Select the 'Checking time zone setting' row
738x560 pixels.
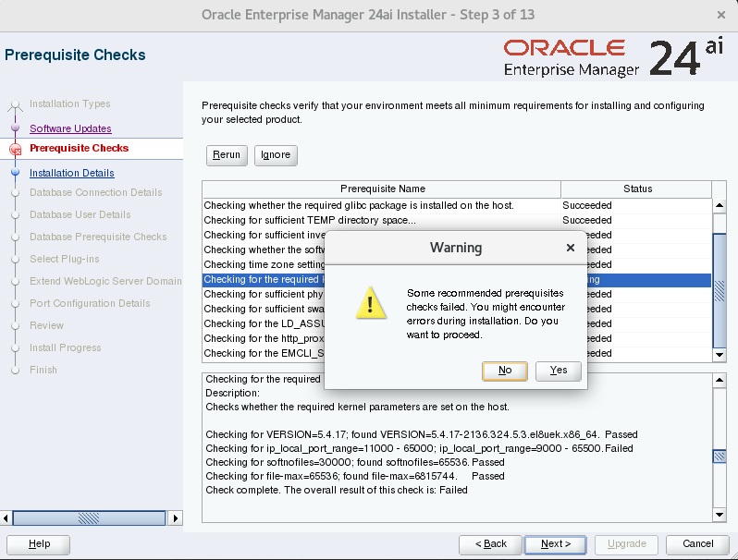(x=457, y=264)
